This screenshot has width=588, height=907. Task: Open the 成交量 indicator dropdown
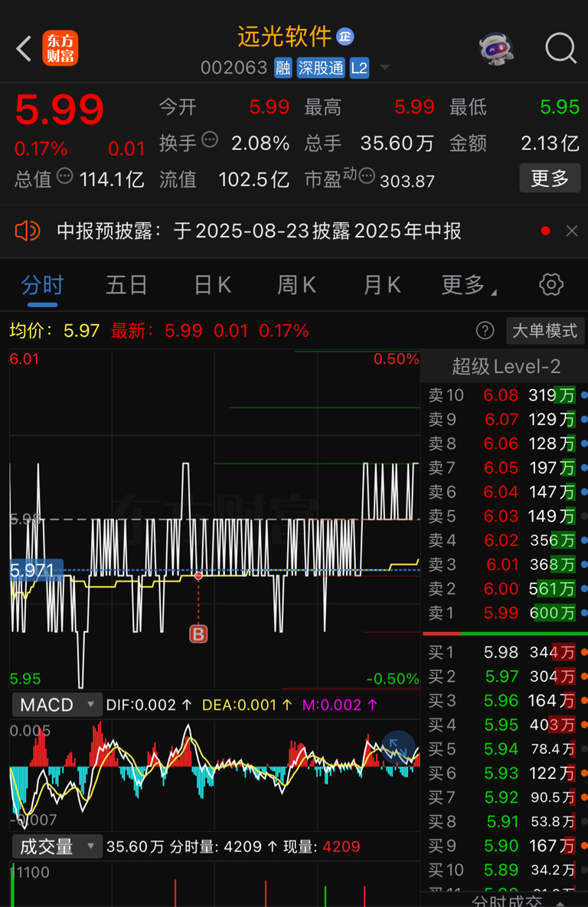tap(57, 846)
